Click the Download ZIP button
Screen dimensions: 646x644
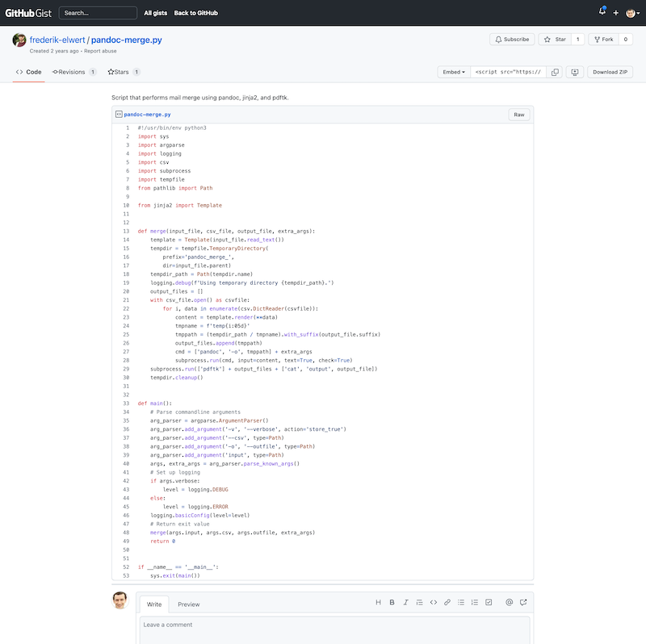click(610, 72)
